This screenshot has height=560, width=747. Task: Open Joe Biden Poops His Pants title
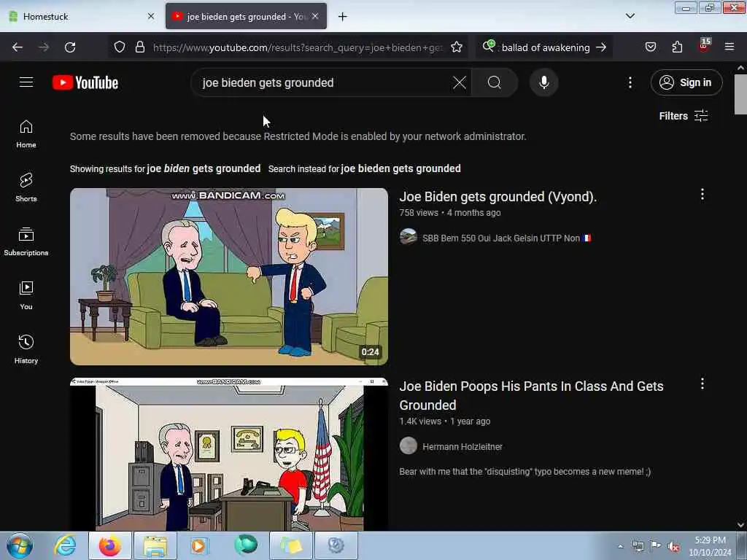point(531,395)
